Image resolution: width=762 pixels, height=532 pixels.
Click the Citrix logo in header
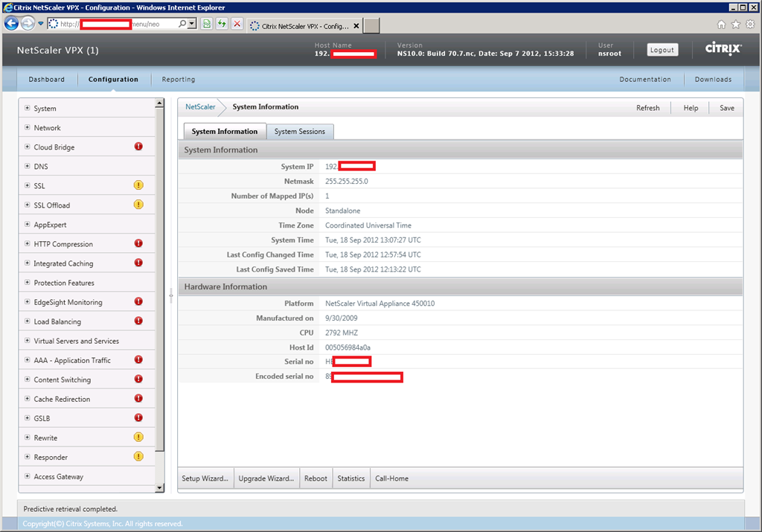(x=723, y=48)
